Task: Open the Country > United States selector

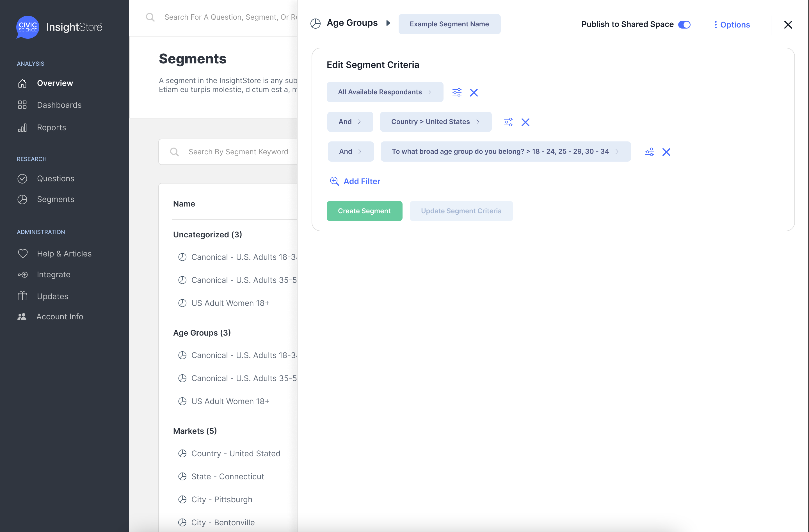Action: click(435, 121)
